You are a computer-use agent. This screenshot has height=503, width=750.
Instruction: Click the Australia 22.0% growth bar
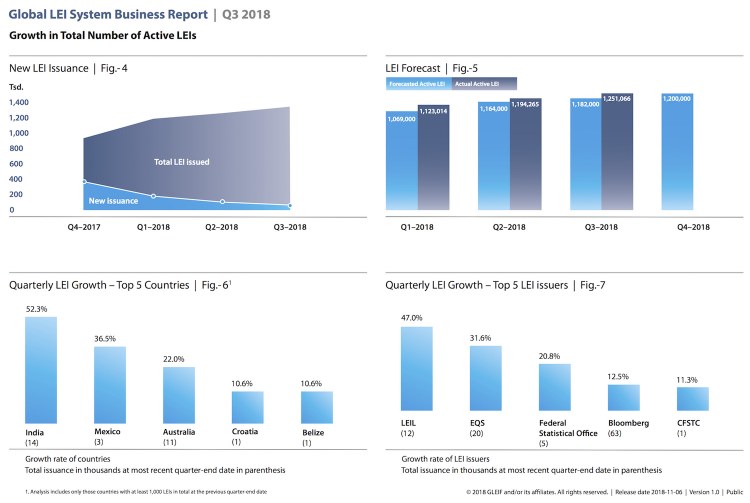[179, 395]
